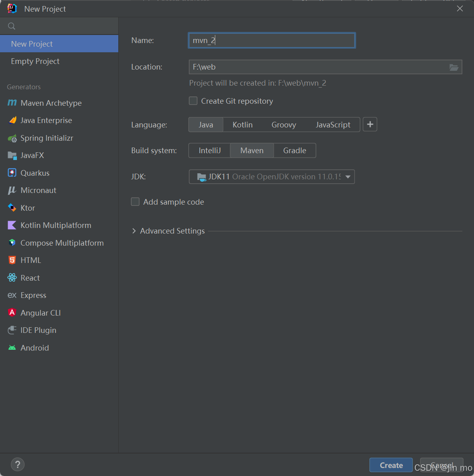Choose Gradle build system

click(295, 151)
